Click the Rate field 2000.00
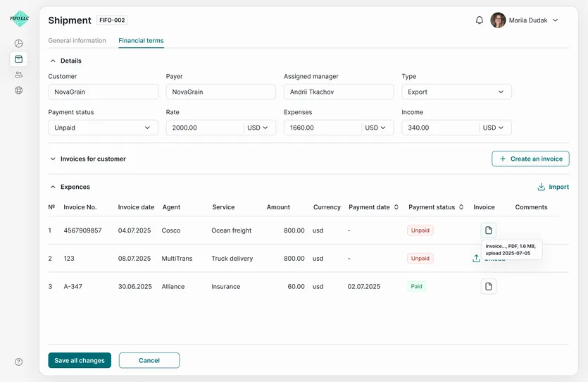The width and height of the screenshot is (588, 382). coord(205,128)
